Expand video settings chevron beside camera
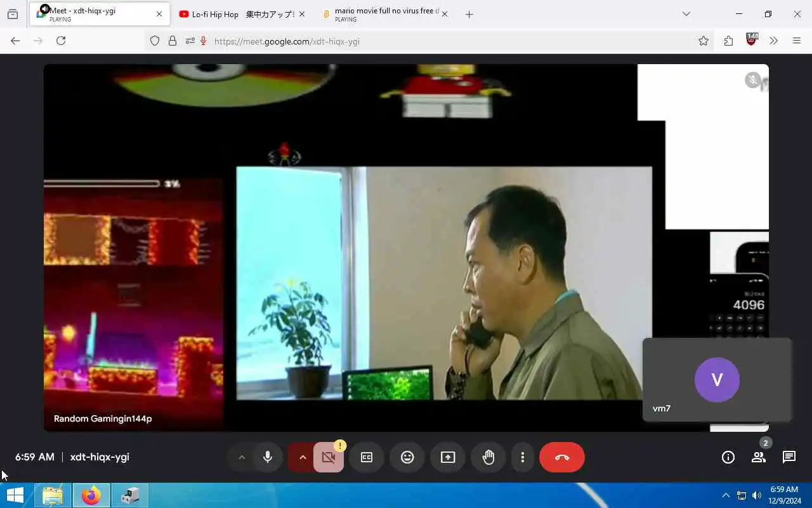 coord(303,457)
